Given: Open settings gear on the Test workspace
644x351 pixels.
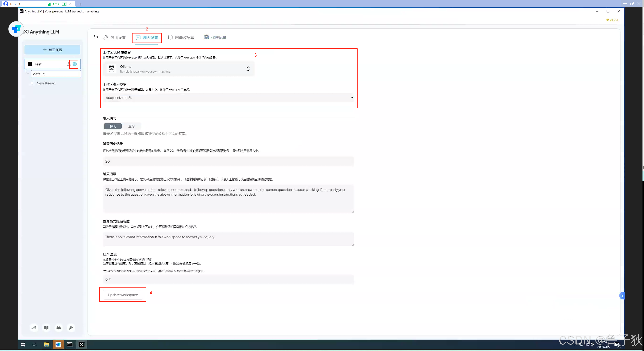Looking at the screenshot, I should tap(74, 64).
